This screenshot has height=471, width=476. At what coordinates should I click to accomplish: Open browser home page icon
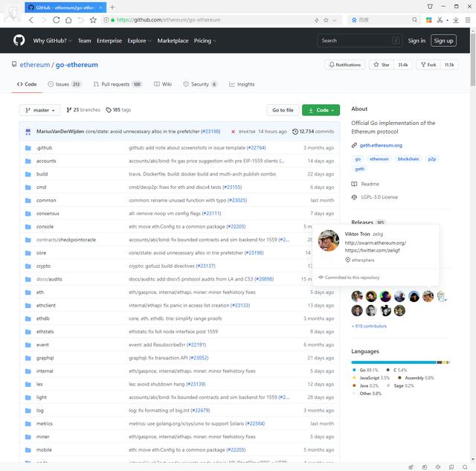(x=68, y=20)
